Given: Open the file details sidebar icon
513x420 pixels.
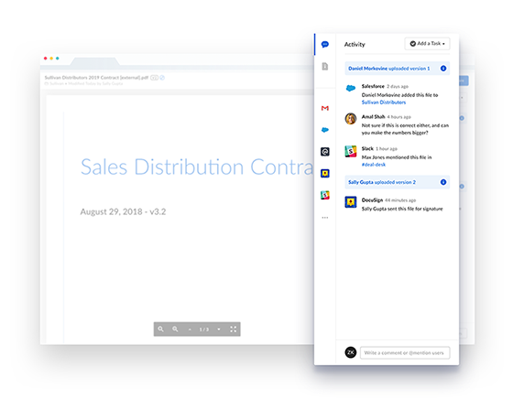Looking at the screenshot, I should click(325, 67).
